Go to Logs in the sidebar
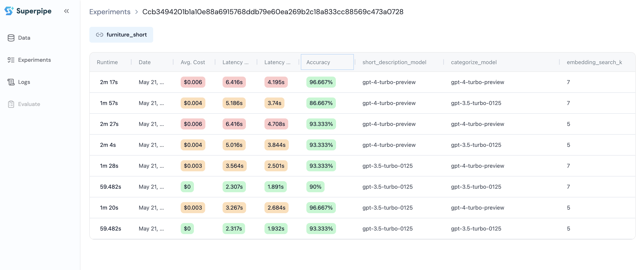The width and height of the screenshot is (644, 270). 24,82
